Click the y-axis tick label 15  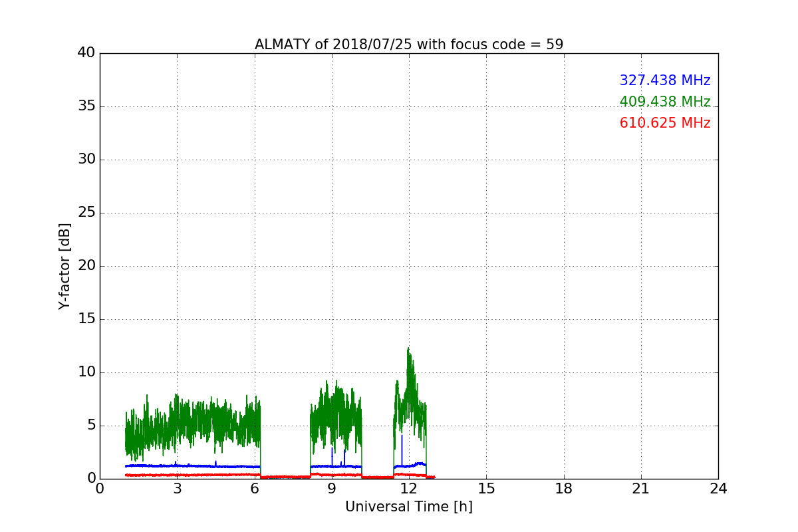86,319
